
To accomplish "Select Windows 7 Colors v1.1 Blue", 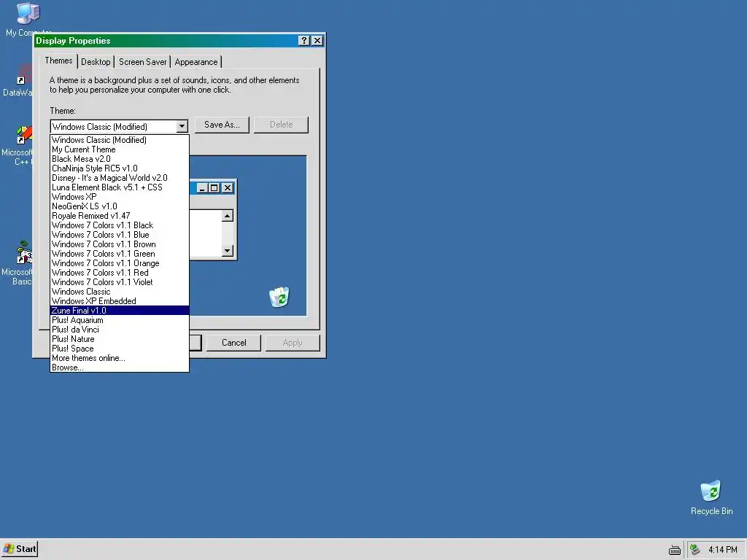I will tap(120, 235).
